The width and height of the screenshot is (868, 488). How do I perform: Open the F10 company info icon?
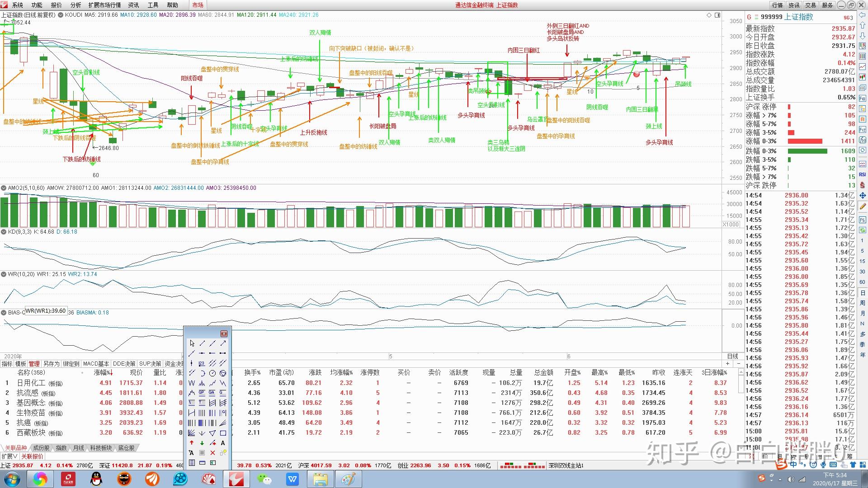point(862,99)
